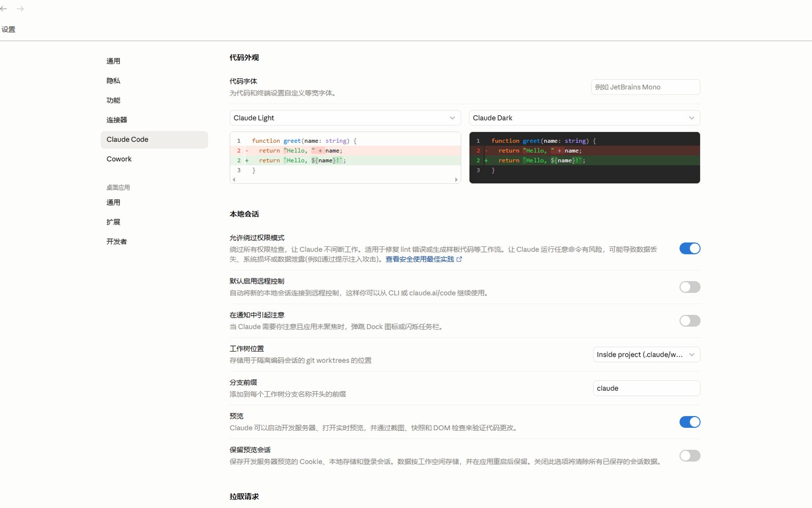
Task: Click the 允许绕过权限模式 label
Action: coord(257,238)
